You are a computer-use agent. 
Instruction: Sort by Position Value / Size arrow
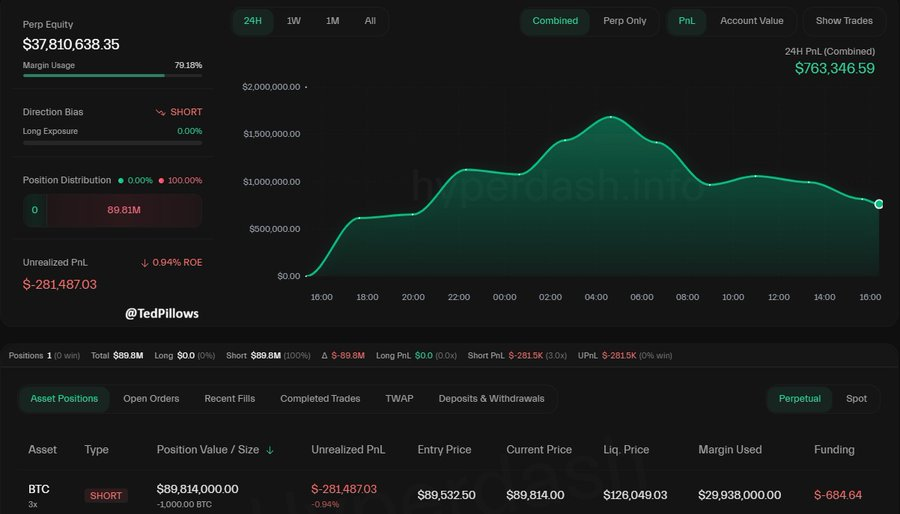point(270,450)
